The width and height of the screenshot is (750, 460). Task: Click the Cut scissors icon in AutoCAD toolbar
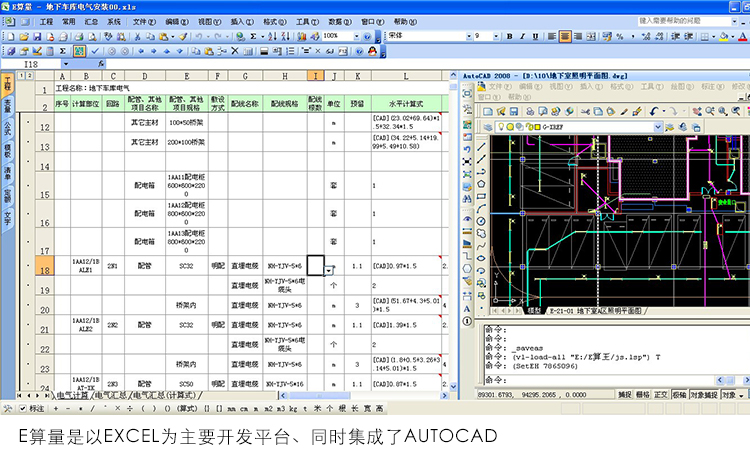tap(585, 111)
